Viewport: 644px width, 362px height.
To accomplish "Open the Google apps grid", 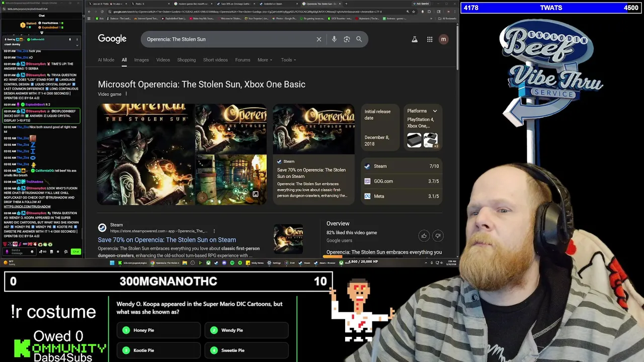I will coord(430,39).
